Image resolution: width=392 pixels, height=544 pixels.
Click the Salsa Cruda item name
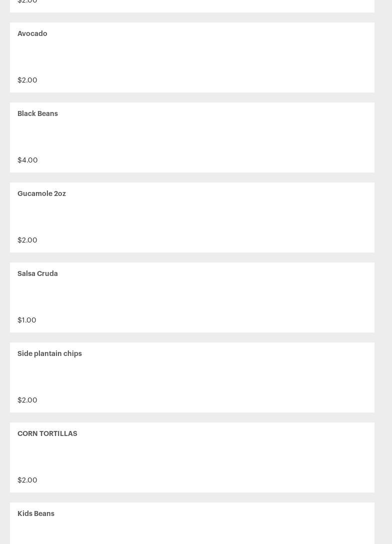point(37,273)
